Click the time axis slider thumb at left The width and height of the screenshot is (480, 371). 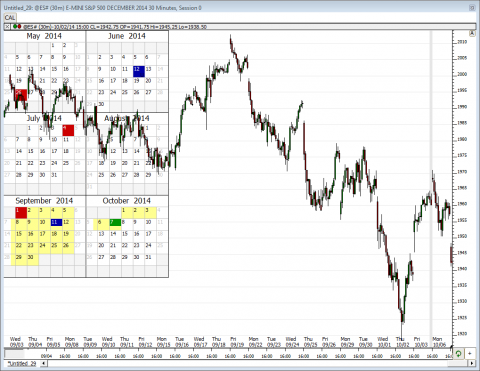14,353
